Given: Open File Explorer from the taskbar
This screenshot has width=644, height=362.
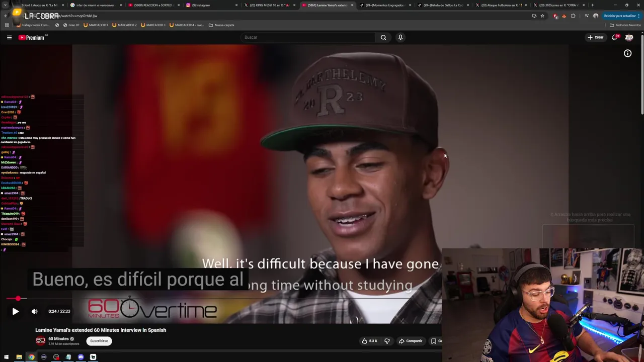Looking at the screenshot, I should 19,357.
